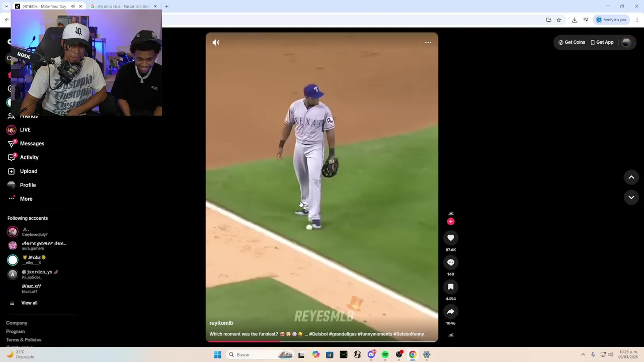Click the #Beisbolfunny hashtag in caption

tap(409, 334)
